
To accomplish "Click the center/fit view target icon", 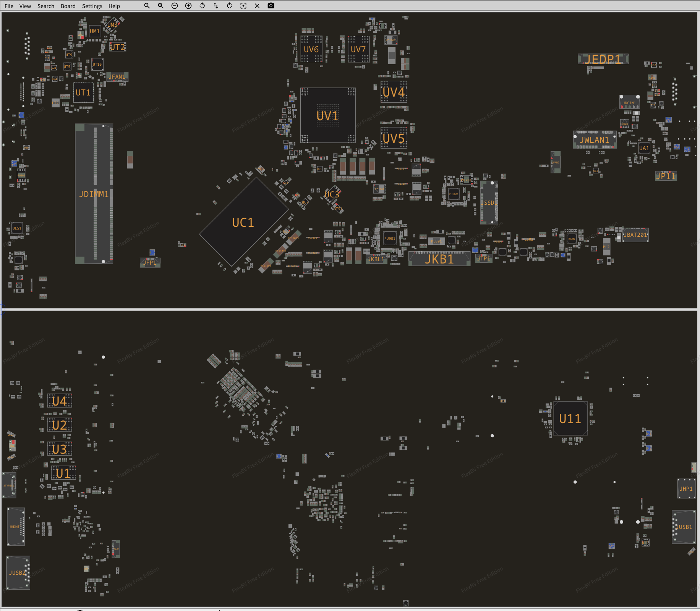I will (243, 6).
